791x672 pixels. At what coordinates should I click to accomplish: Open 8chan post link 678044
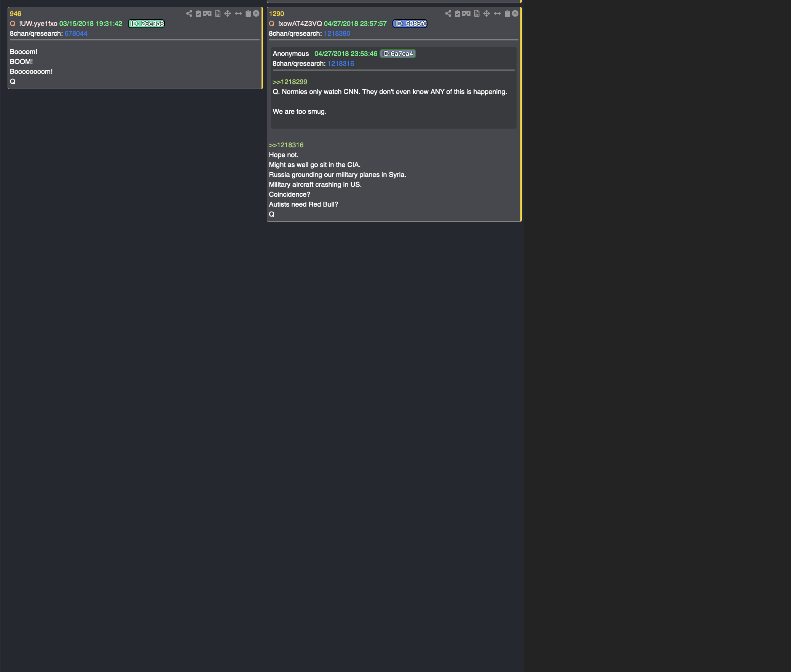76,33
